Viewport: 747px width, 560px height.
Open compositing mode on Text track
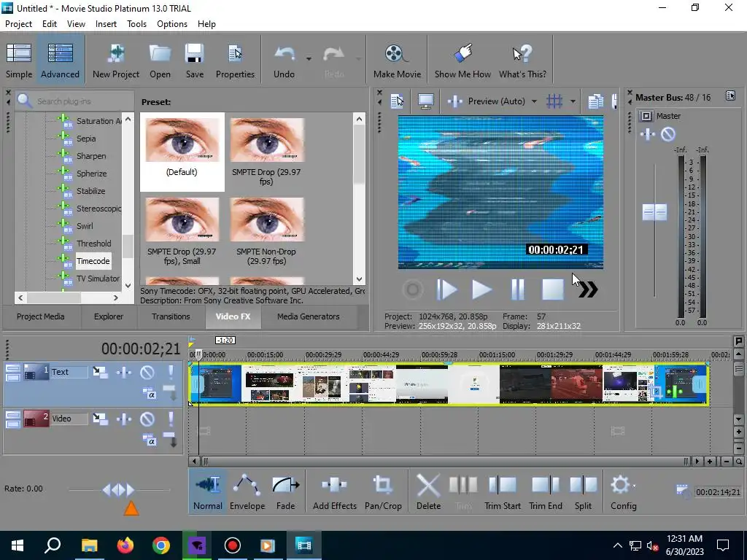[149, 394]
